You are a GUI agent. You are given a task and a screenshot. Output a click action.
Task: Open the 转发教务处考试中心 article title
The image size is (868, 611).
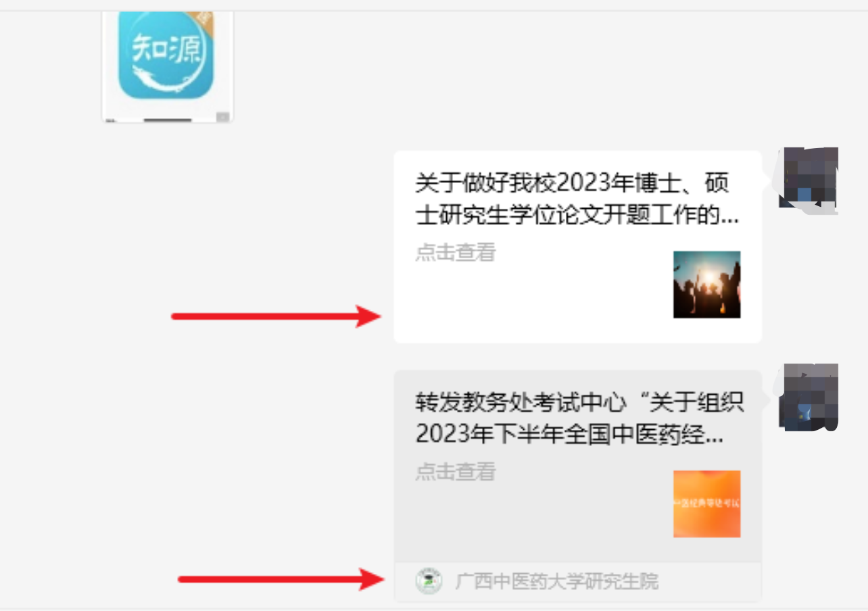pyautogui.click(x=579, y=418)
